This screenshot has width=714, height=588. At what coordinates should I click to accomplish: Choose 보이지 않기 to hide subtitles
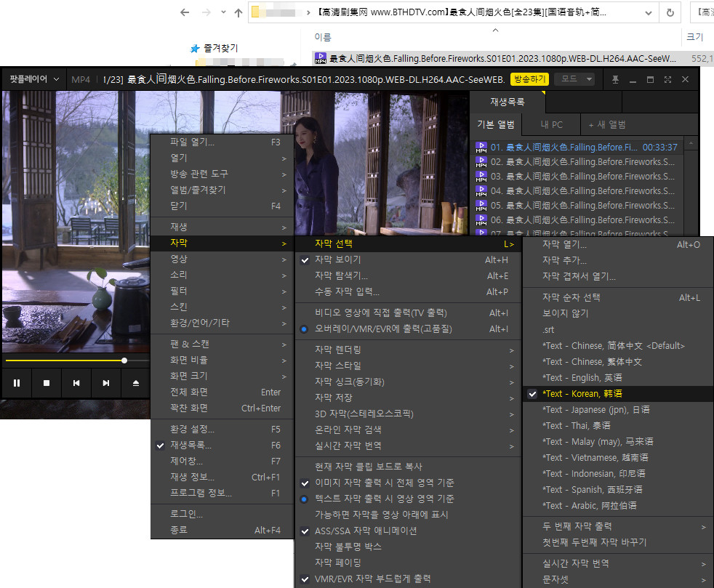click(x=618, y=313)
